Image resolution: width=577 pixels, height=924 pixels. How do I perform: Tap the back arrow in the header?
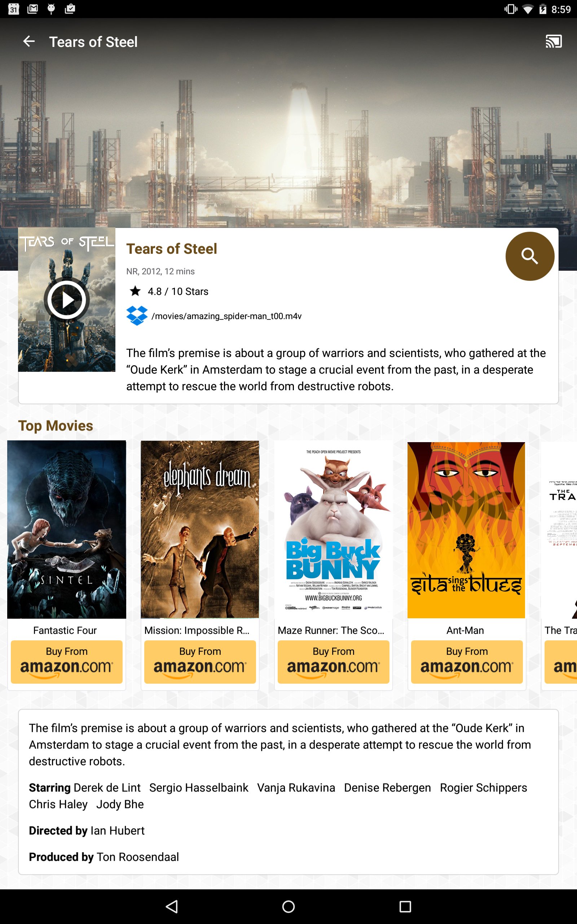pyautogui.click(x=29, y=41)
